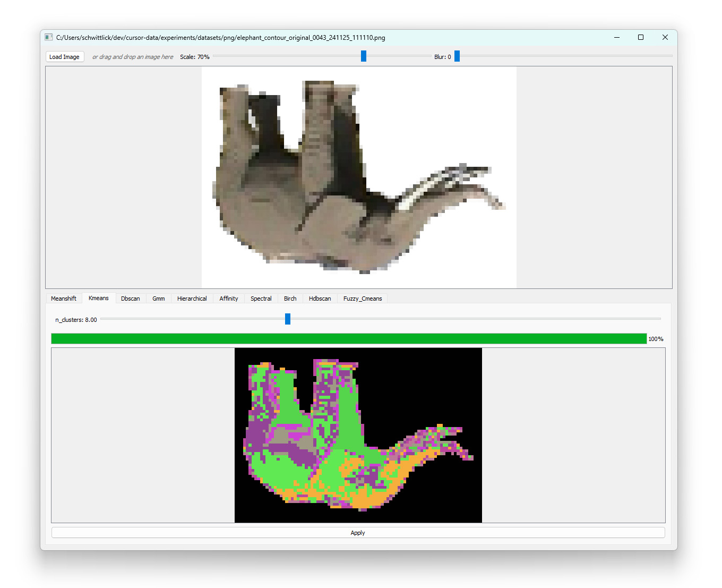Viewport: 722px width, 588px height.
Task: Open the Hierarchical clustering tab
Action: [192, 299]
